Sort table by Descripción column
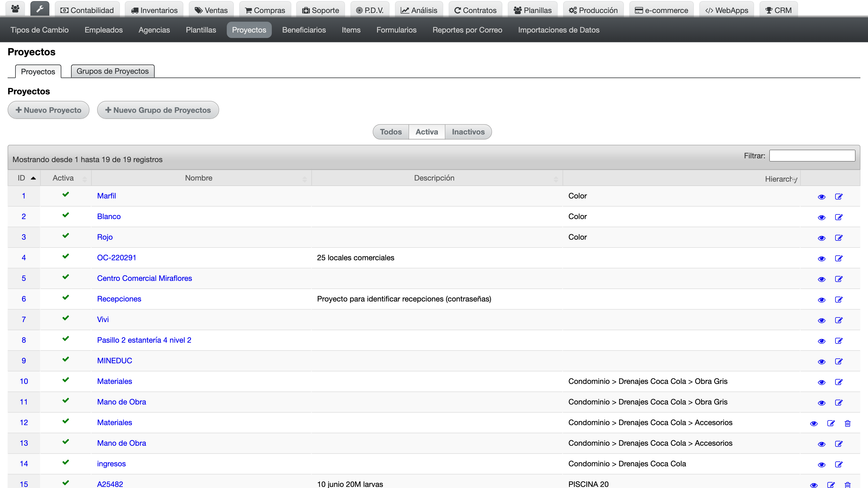The height and width of the screenshot is (488, 868). point(437,178)
